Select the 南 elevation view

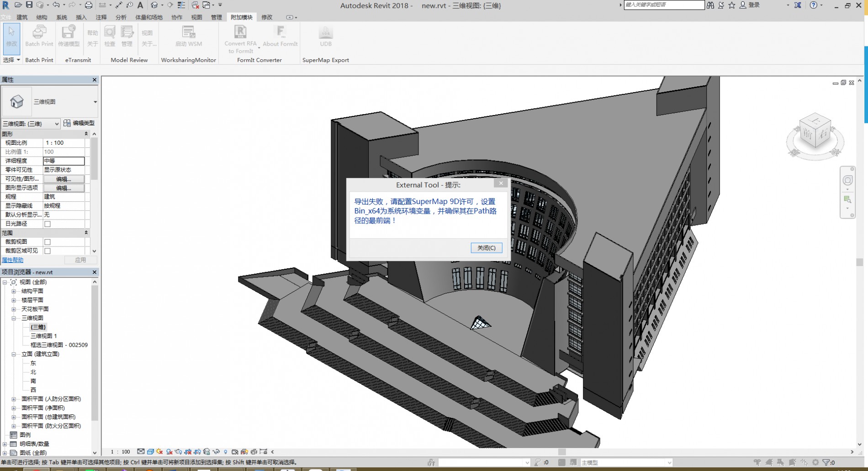pos(33,381)
